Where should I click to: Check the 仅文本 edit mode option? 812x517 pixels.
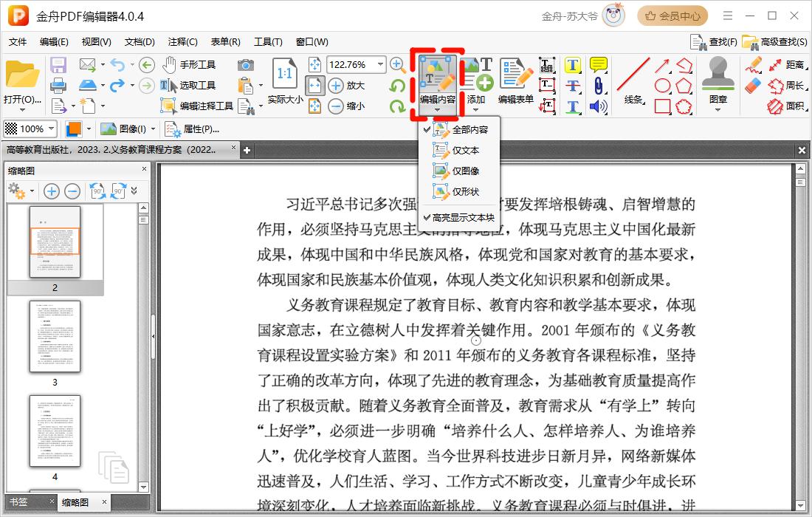pos(465,151)
